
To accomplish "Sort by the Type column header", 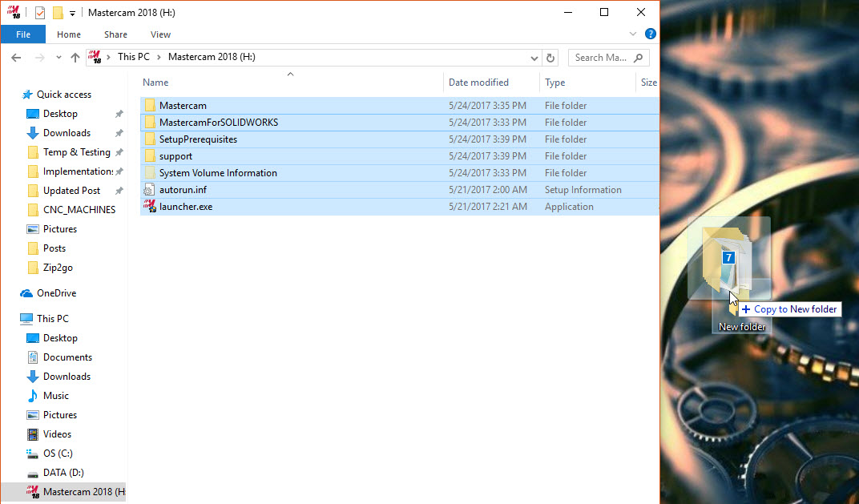I will point(555,83).
